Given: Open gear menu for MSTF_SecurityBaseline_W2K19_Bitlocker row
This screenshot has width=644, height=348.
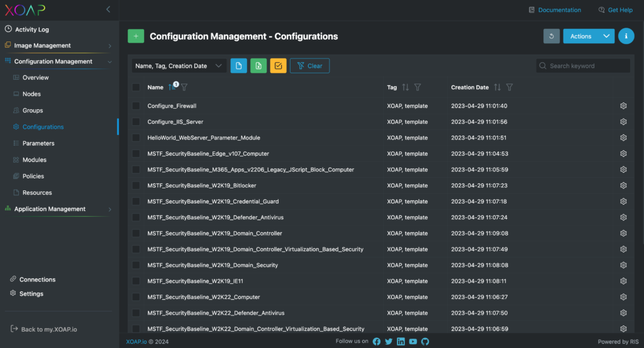Looking at the screenshot, I should coord(623,185).
